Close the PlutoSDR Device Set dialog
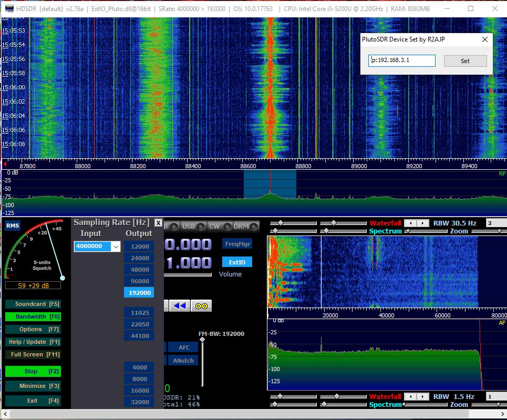Viewport: 507px width, 420px height. (x=484, y=39)
